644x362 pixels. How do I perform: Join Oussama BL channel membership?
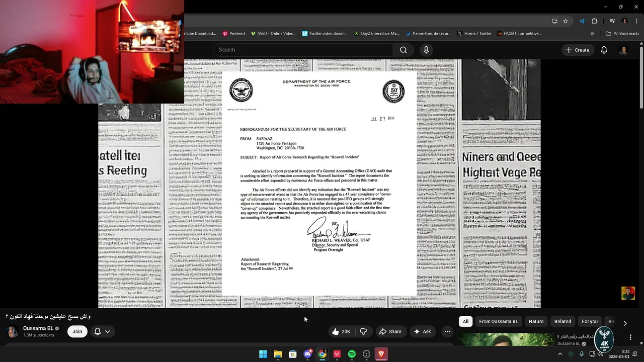(x=77, y=331)
